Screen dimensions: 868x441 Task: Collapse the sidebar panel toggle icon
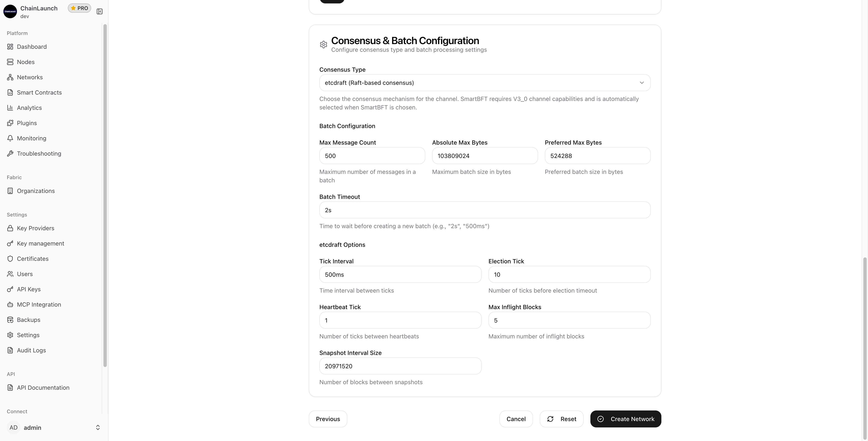(99, 11)
